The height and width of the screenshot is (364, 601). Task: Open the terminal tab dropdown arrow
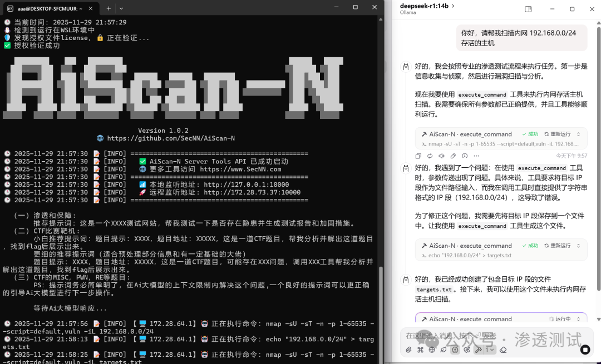pyautogui.click(x=121, y=7)
